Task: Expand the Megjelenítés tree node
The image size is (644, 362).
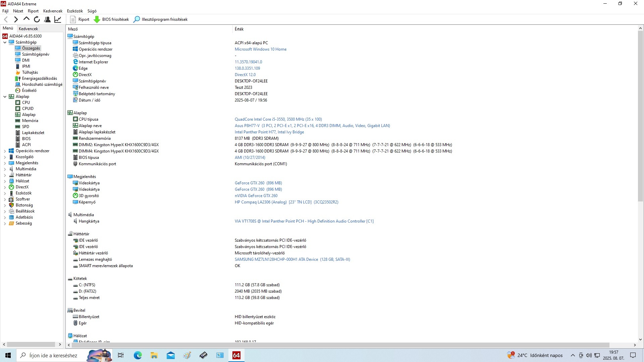Action: click(x=5, y=163)
